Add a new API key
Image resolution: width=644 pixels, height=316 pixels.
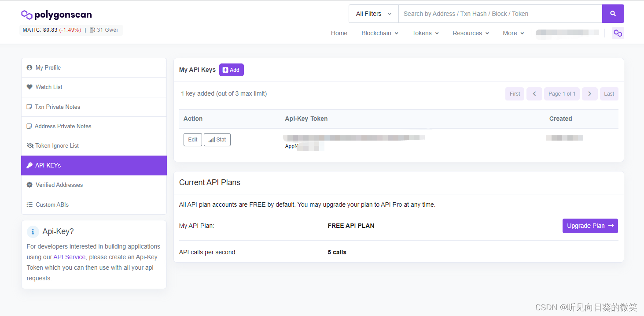[231, 70]
